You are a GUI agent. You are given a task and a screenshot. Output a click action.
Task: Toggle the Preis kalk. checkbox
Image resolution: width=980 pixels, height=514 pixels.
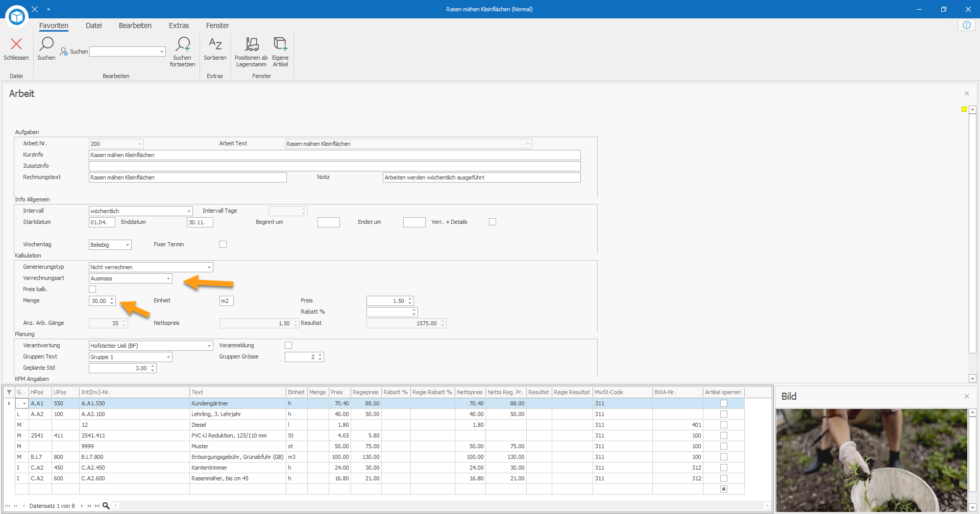tap(92, 289)
